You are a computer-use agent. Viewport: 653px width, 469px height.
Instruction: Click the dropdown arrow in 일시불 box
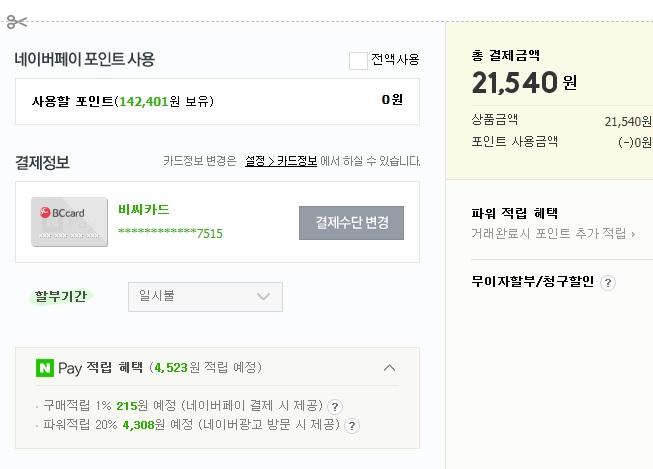coord(264,297)
